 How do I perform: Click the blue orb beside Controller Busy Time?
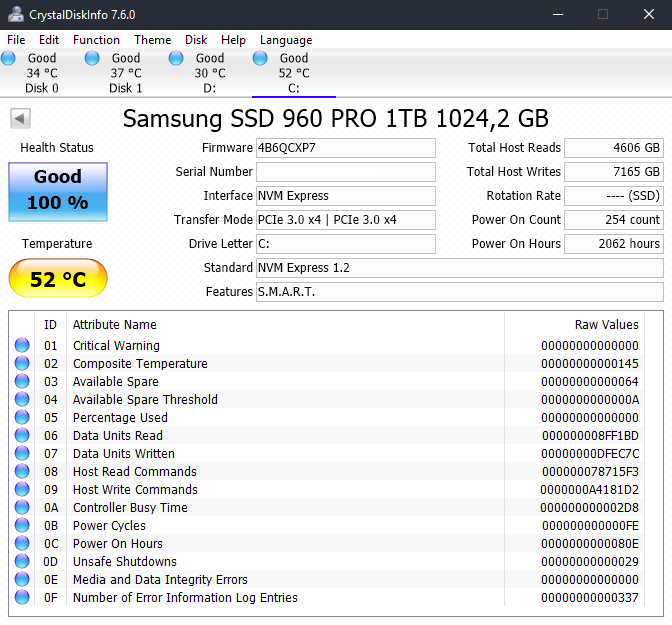click(22, 507)
